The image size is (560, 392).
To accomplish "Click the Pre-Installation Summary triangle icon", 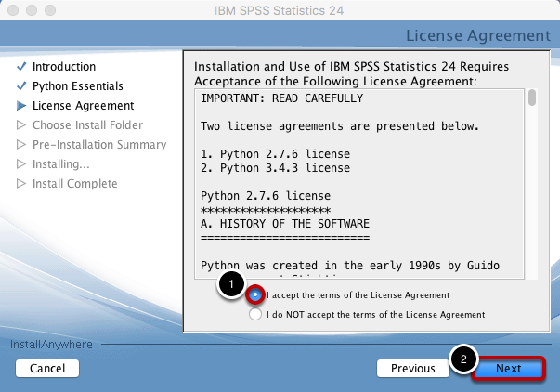I will pos(21,144).
